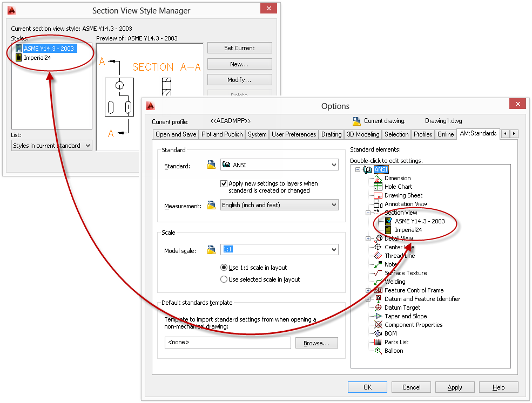
Task: Select the Note icon in tree
Action: (x=378, y=264)
